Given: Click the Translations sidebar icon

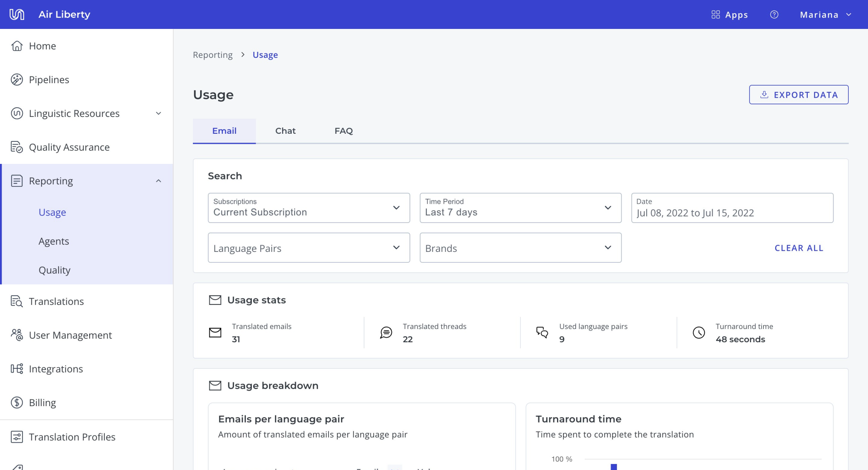Looking at the screenshot, I should tap(17, 301).
